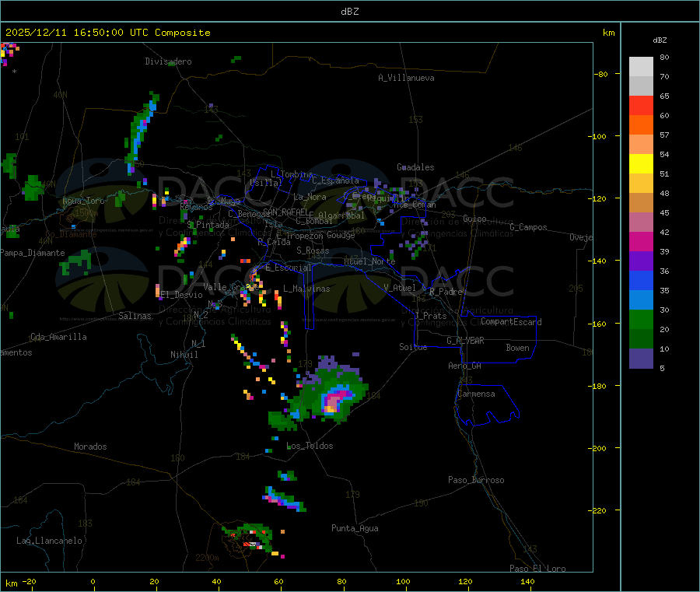Click the Bowen location label

click(518, 348)
